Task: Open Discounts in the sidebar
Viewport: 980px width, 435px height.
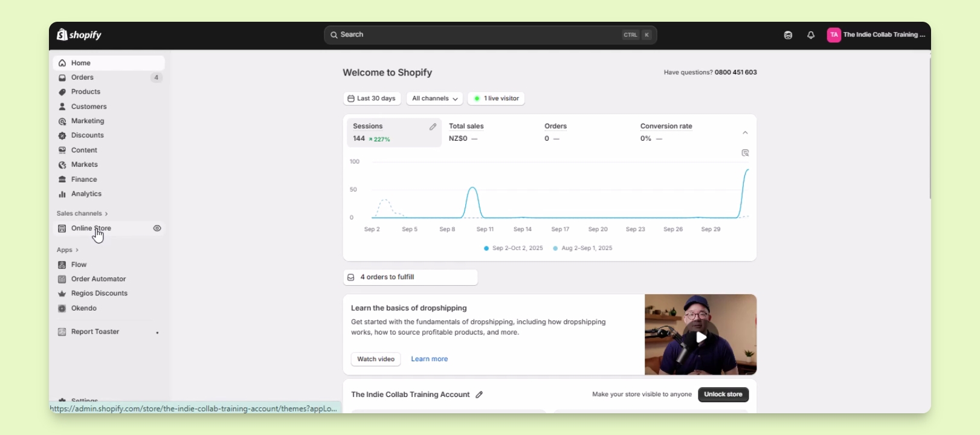Action: [x=109, y=135]
